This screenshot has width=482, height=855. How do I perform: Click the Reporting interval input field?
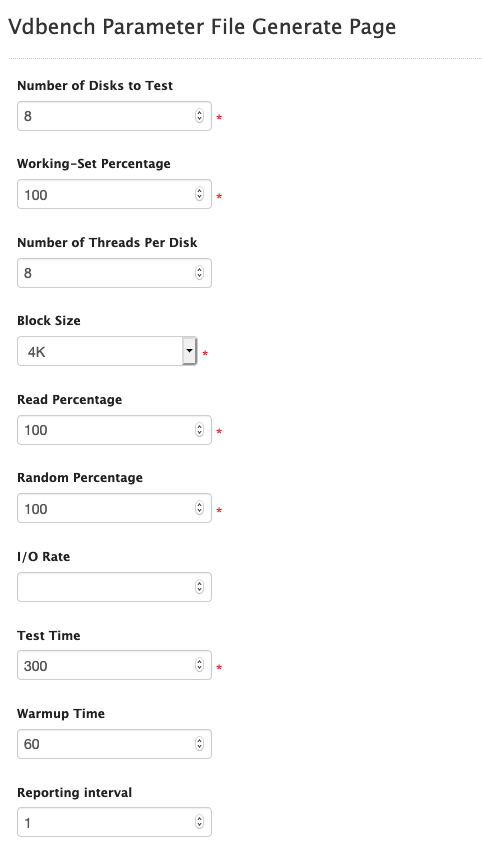click(115, 822)
